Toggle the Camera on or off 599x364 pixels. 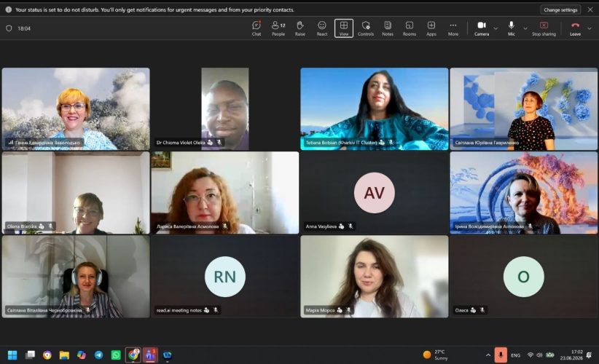482,28
